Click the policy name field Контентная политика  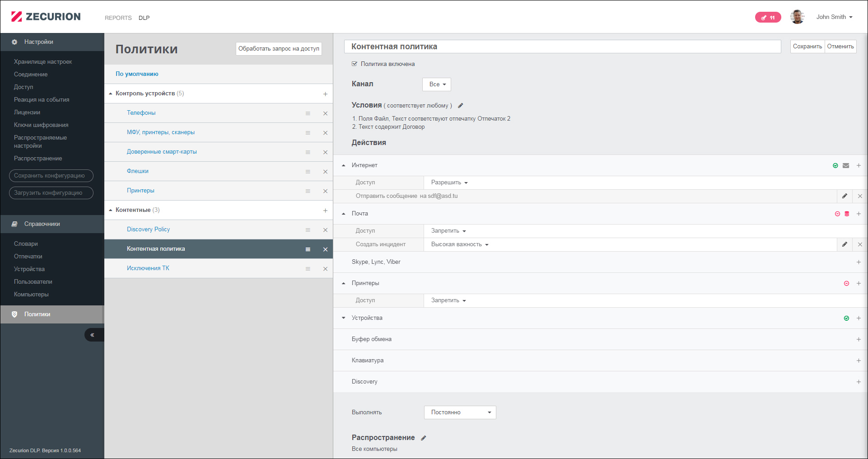coord(562,47)
